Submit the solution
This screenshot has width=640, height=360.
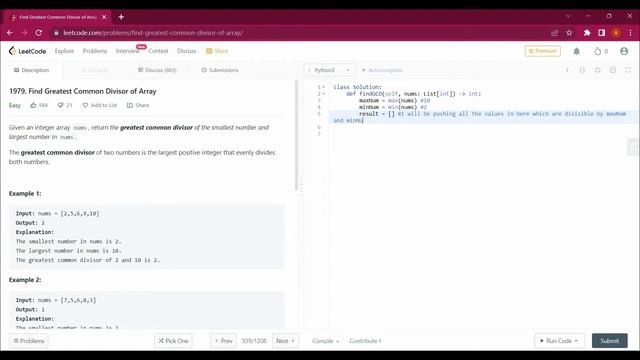[x=610, y=341]
